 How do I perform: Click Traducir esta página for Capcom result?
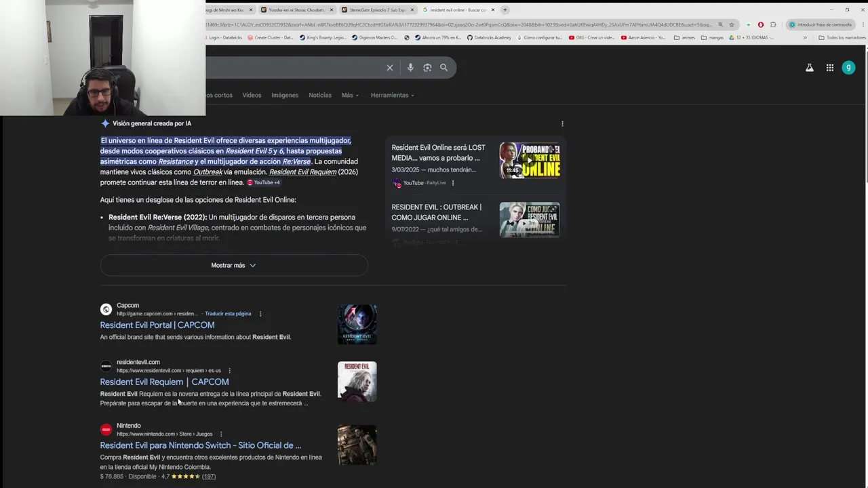(228, 314)
